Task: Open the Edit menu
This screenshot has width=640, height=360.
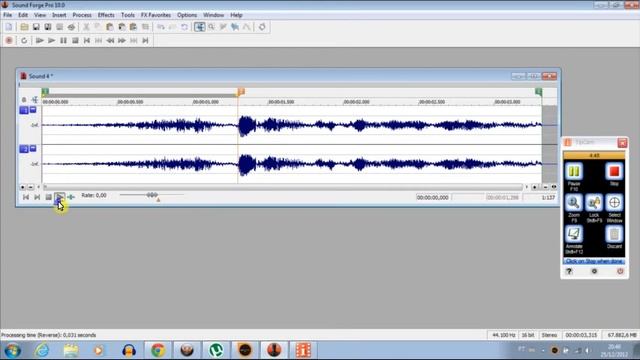Action: [x=23, y=15]
